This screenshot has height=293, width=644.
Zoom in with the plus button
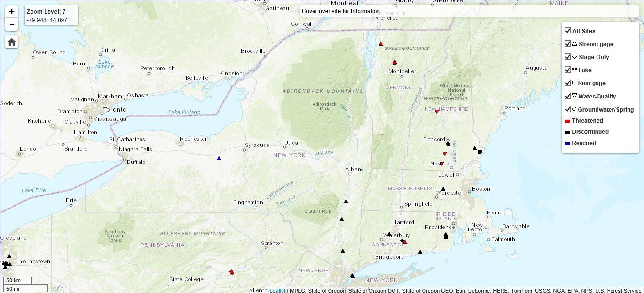click(x=12, y=12)
